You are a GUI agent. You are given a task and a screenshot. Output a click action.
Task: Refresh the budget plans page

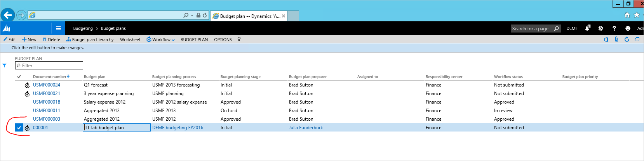(627, 40)
